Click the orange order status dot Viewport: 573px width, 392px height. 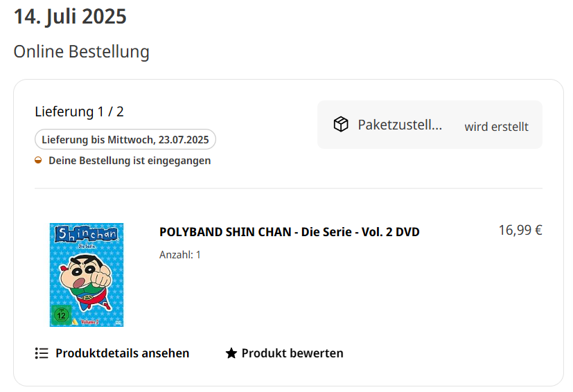click(38, 161)
